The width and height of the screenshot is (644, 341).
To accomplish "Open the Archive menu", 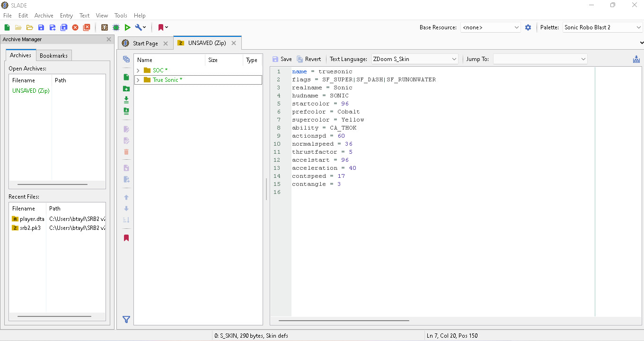I will pyautogui.click(x=44, y=16).
